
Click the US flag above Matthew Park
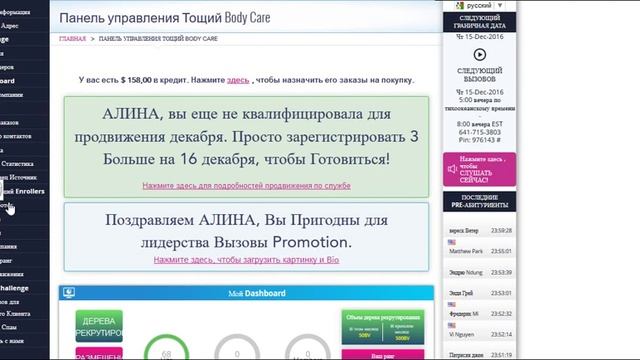(452, 242)
